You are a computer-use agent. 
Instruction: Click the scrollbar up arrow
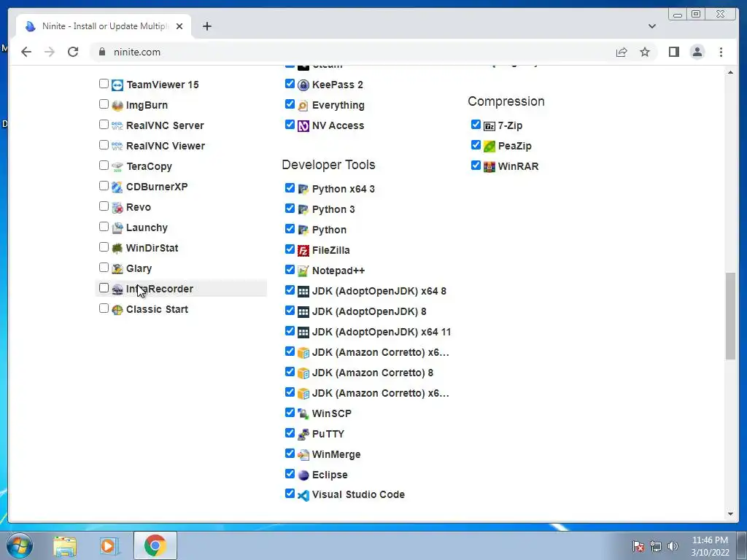click(730, 72)
